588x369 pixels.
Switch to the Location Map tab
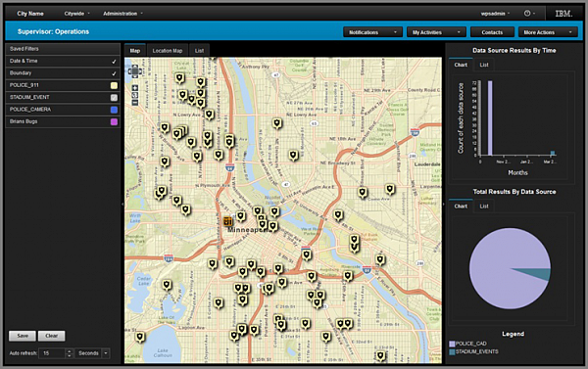pos(168,51)
